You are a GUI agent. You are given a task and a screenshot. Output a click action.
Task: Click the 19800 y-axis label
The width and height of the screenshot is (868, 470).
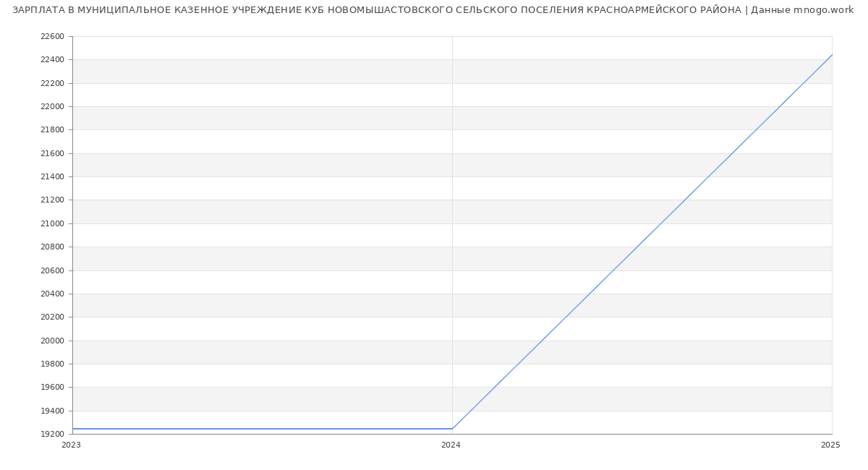point(52,364)
